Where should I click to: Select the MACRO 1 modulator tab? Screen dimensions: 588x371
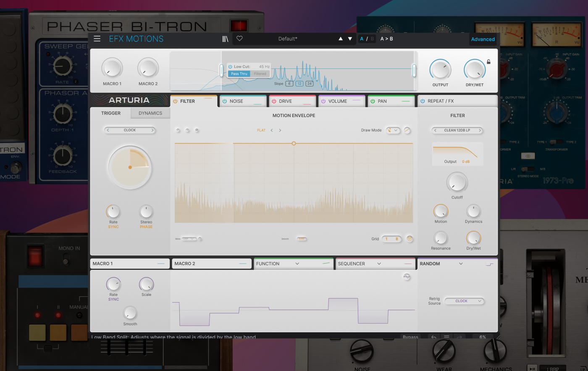pos(130,264)
